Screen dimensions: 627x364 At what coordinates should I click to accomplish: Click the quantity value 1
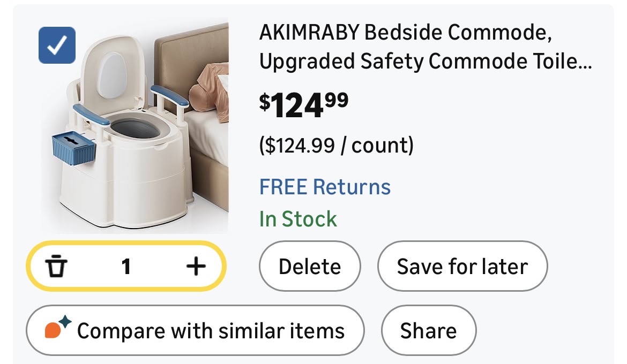(x=126, y=266)
